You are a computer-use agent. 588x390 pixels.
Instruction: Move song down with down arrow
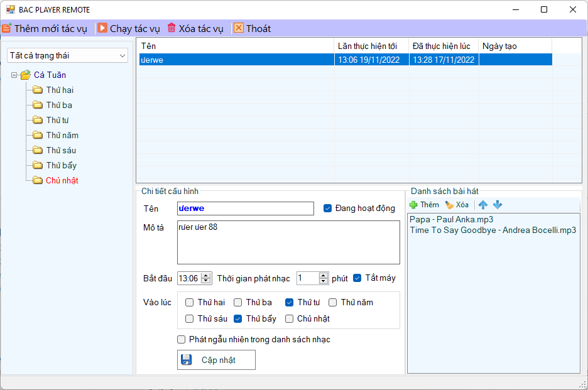[498, 205]
